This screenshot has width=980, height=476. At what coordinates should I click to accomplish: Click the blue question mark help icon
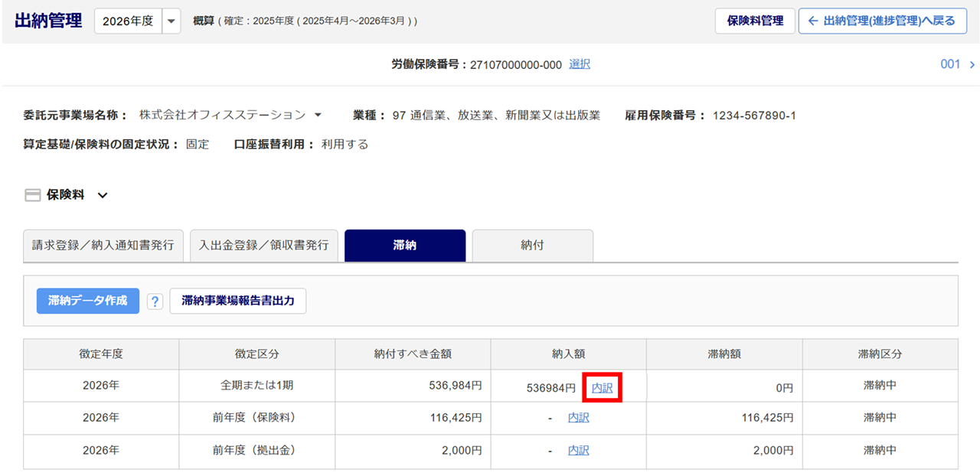155,302
